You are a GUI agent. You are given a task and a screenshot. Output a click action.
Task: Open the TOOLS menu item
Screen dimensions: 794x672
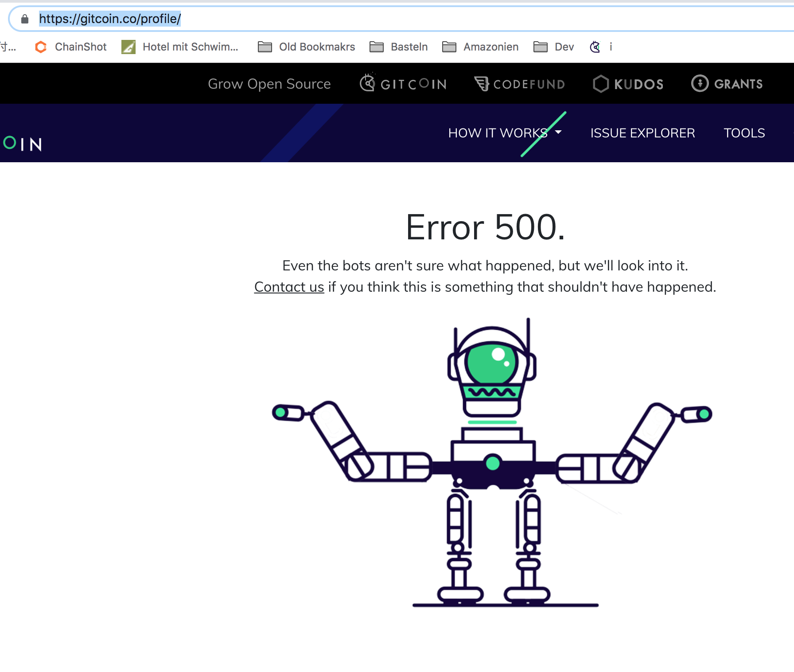744,133
